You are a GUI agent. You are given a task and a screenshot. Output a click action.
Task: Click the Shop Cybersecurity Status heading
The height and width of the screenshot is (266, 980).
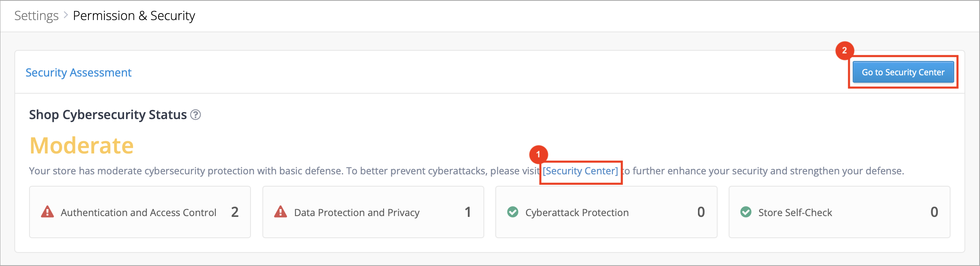coord(108,115)
